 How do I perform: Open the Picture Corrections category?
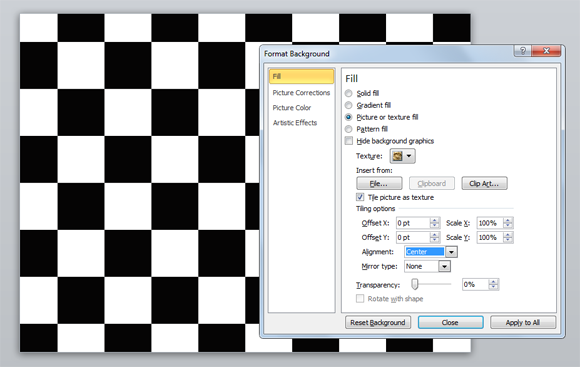point(301,93)
